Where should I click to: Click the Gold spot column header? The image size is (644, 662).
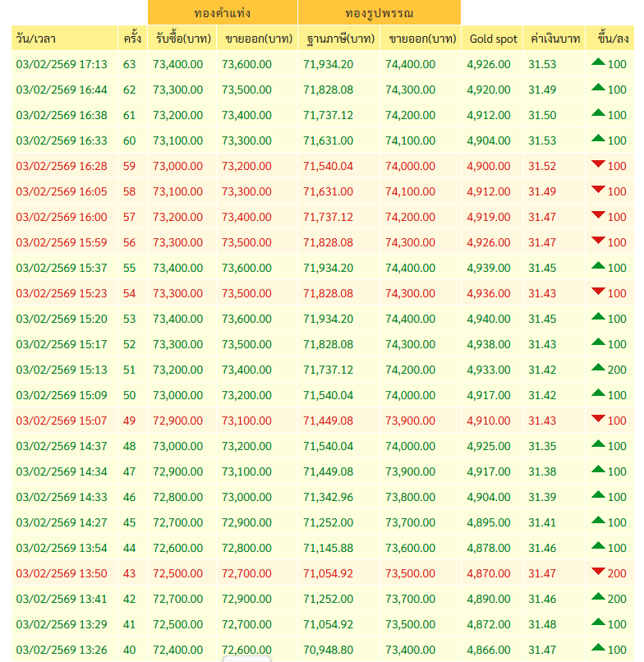click(x=492, y=39)
